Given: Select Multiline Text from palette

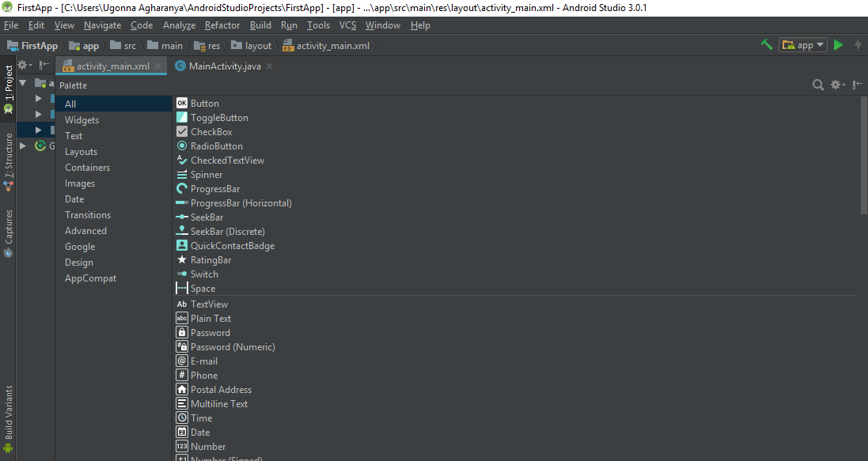Looking at the screenshot, I should click(x=212, y=404).
